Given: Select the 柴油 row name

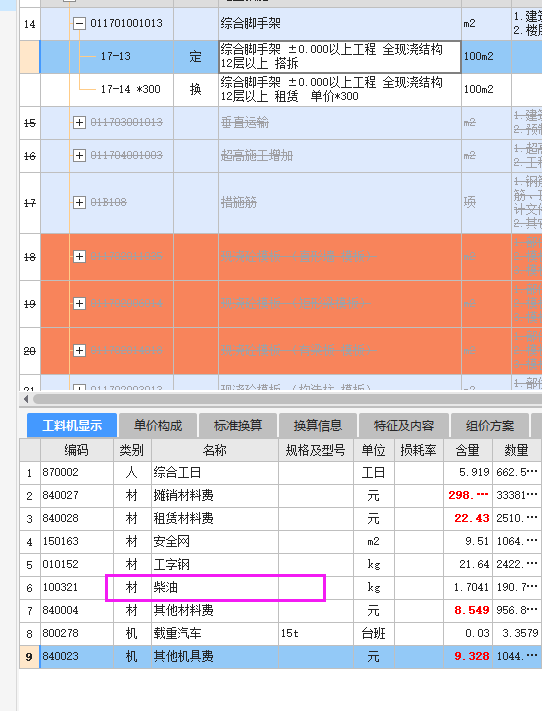Looking at the screenshot, I should 166,588.
